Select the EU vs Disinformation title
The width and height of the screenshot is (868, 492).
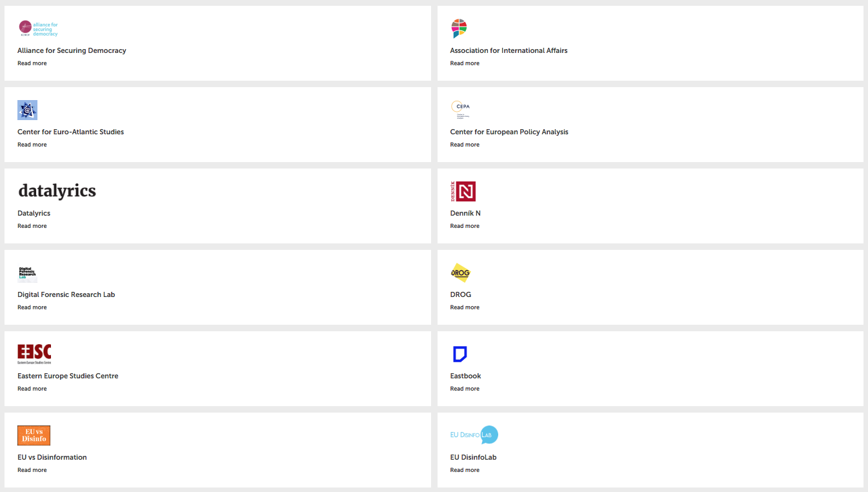tap(52, 457)
